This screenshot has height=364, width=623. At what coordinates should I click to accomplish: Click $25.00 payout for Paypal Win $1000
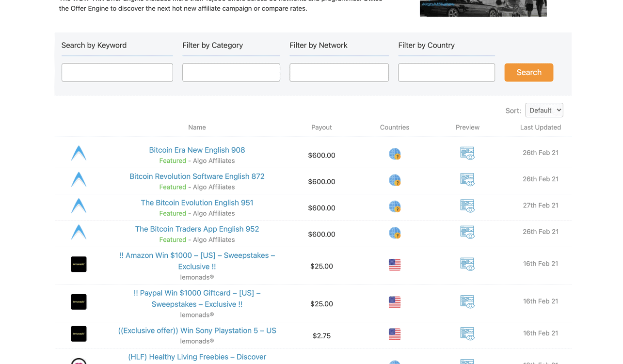pyautogui.click(x=321, y=304)
